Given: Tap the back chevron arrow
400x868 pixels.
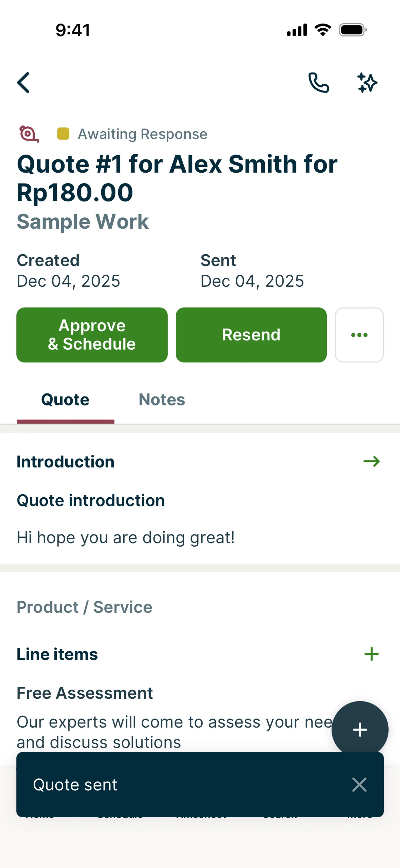Looking at the screenshot, I should point(23,83).
